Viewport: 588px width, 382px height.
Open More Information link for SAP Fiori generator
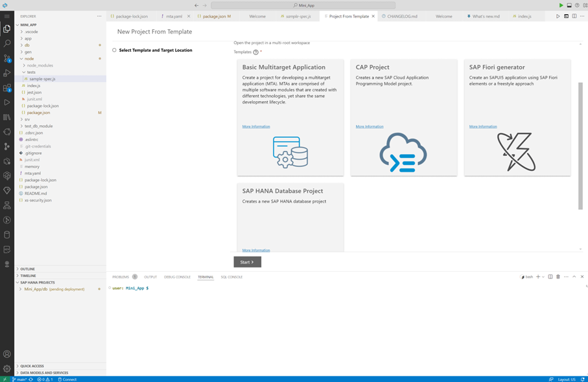(483, 127)
